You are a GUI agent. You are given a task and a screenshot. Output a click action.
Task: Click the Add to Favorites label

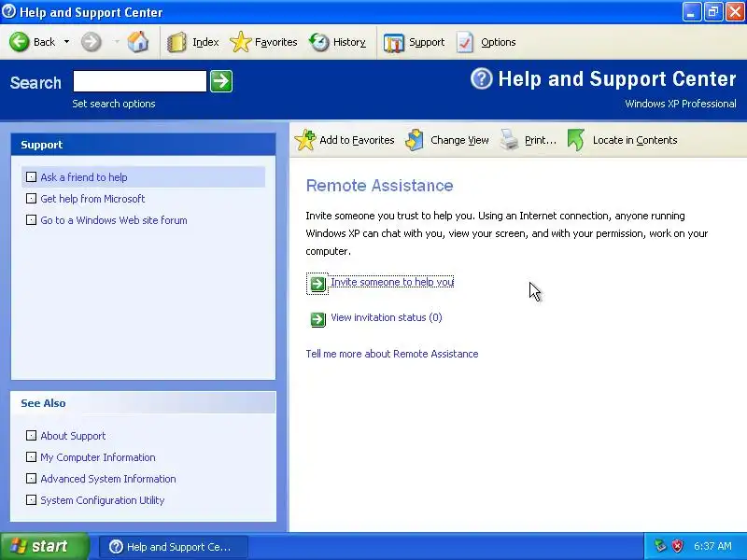pos(357,140)
